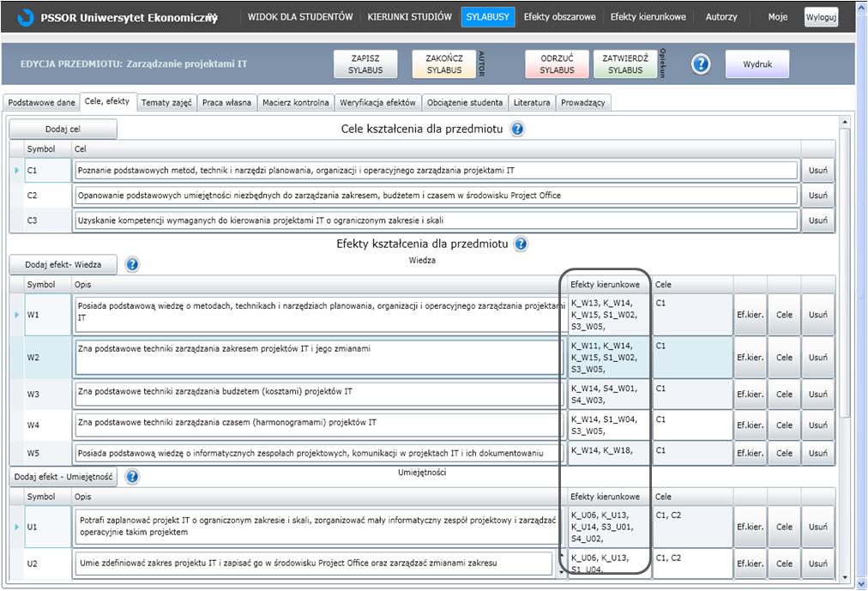
Task: Select row marker arrow of U1
Action: [16, 527]
